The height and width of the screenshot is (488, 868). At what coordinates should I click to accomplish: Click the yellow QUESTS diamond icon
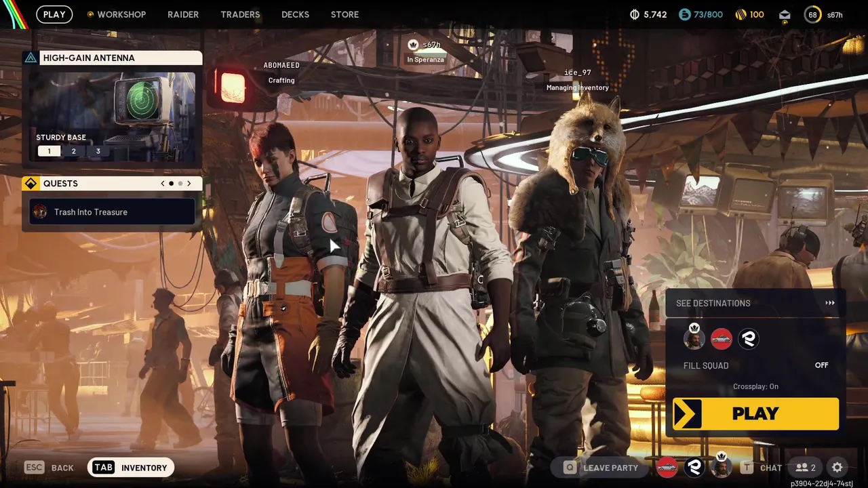point(31,184)
